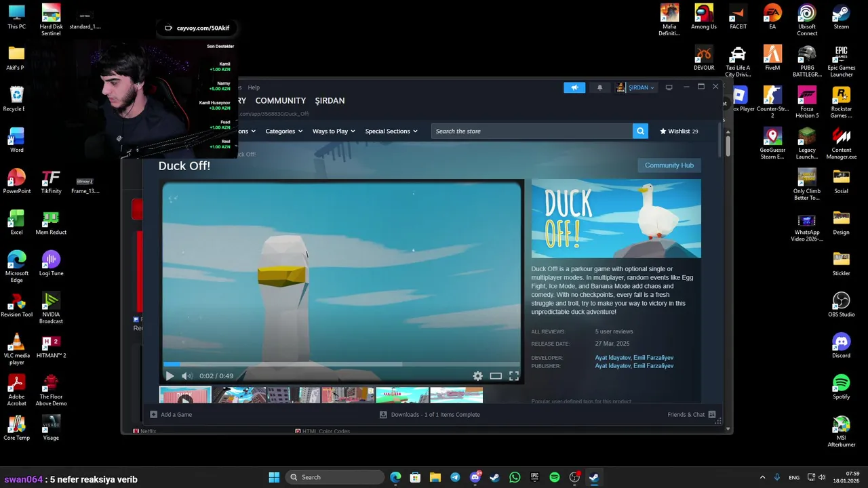Open OBS Studio desktop shortcut
Screen dimensions: 868x488
pos(842,304)
